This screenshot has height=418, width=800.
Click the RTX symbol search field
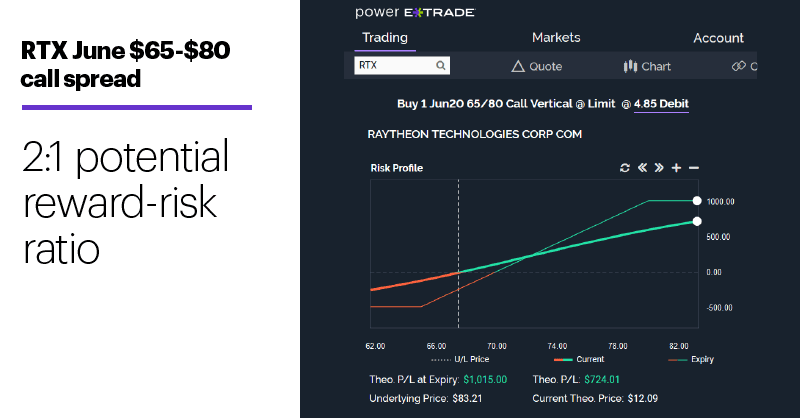(402, 65)
